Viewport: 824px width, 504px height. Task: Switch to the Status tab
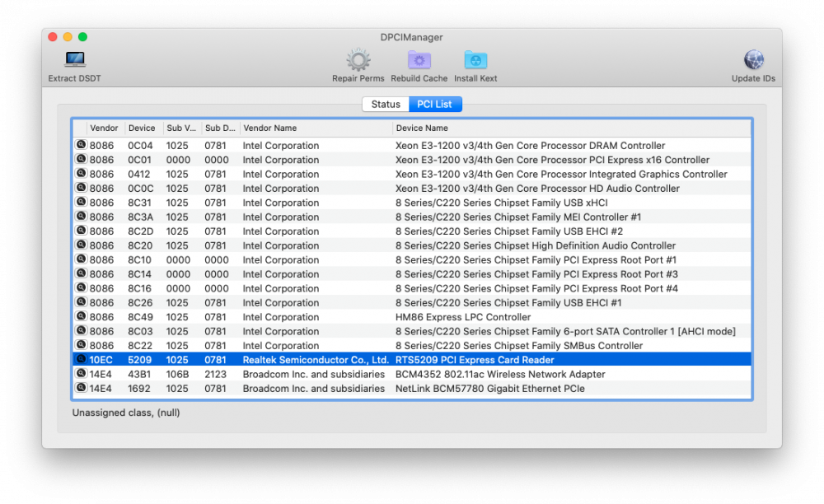click(386, 104)
